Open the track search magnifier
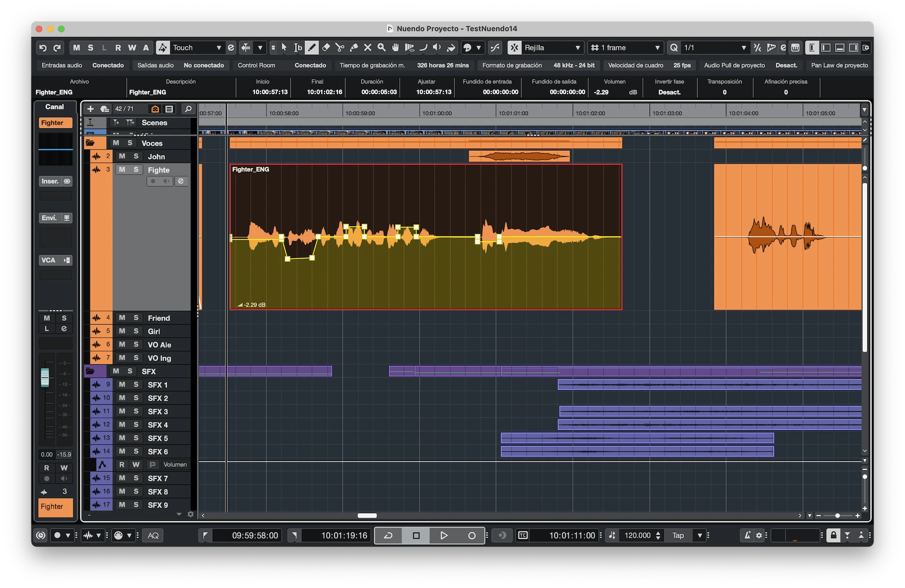Viewport: 905px width, 588px height. pyautogui.click(x=188, y=109)
